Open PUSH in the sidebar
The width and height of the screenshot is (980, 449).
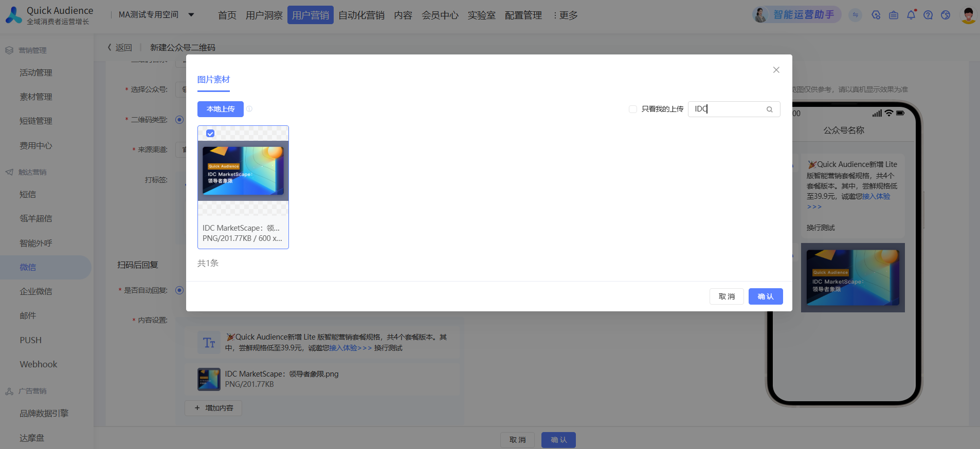tap(31, 340)
